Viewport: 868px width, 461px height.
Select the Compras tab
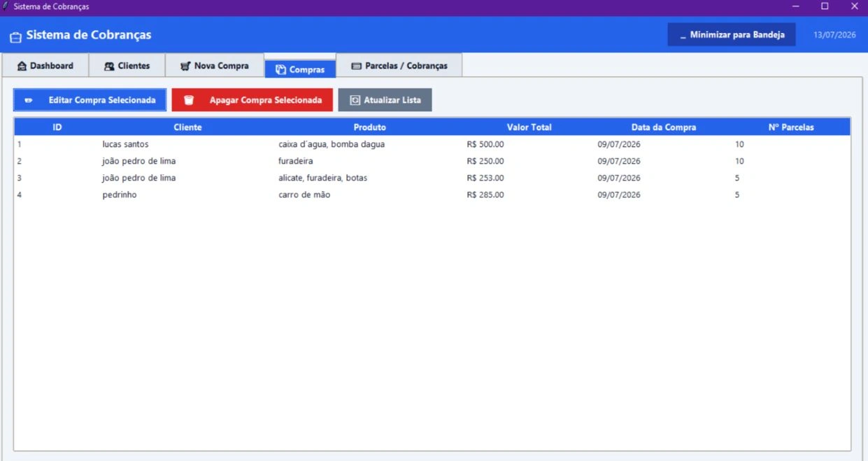pyautogui.click(x=300, y=69)
